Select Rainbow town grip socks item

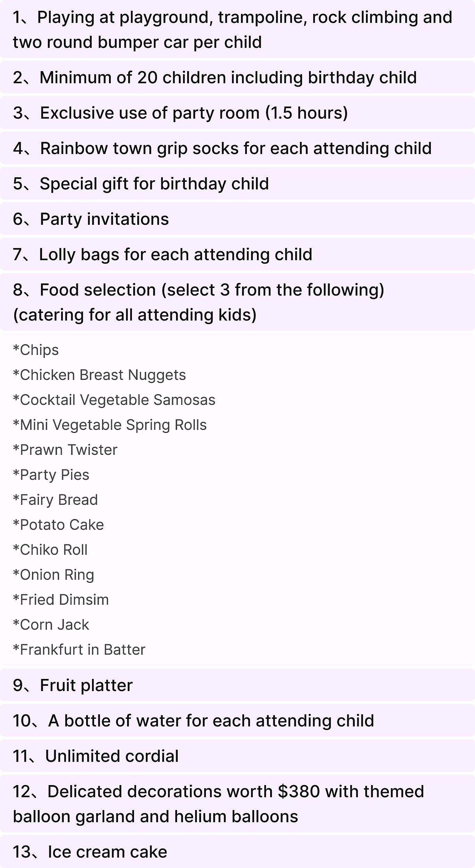point(237,148)
